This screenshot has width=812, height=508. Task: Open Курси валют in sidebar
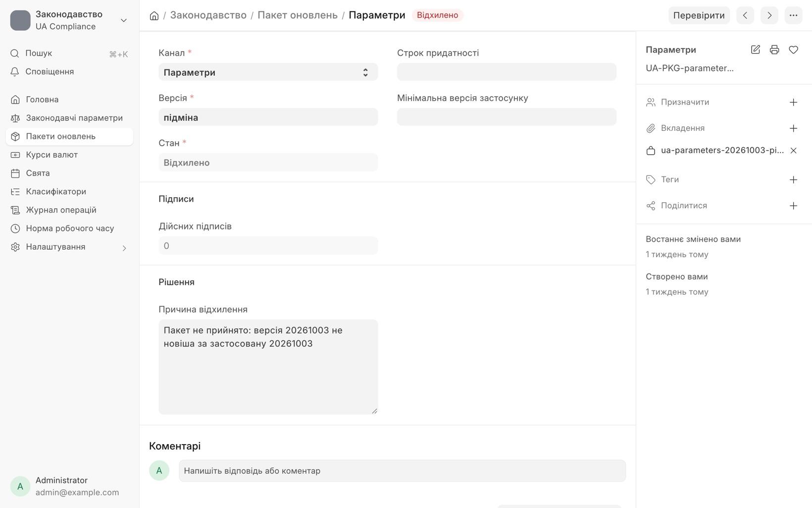[69, 155]
